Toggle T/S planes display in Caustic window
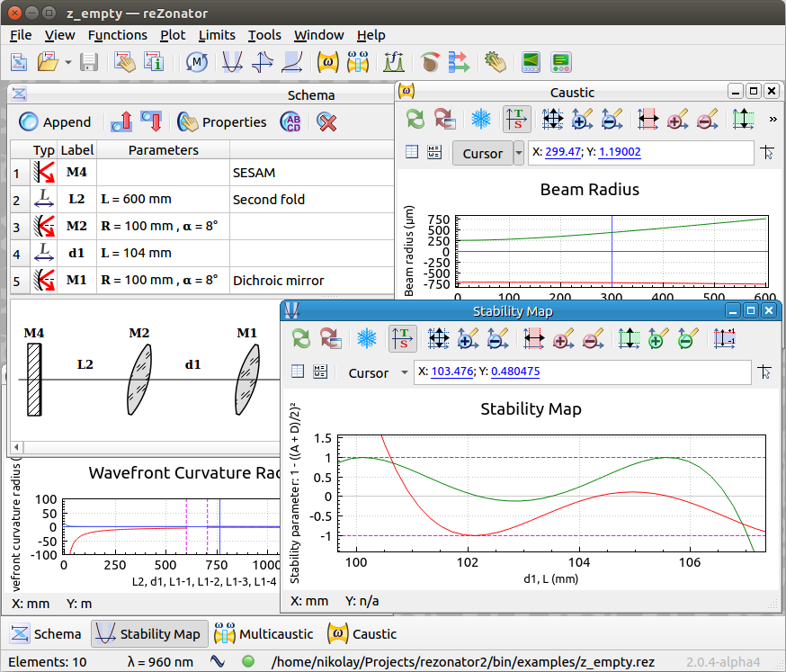 tap(517, 119)
